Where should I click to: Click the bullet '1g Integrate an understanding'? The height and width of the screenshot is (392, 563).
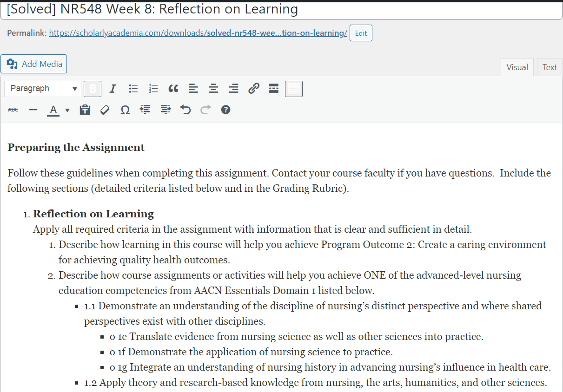[330, 367]
